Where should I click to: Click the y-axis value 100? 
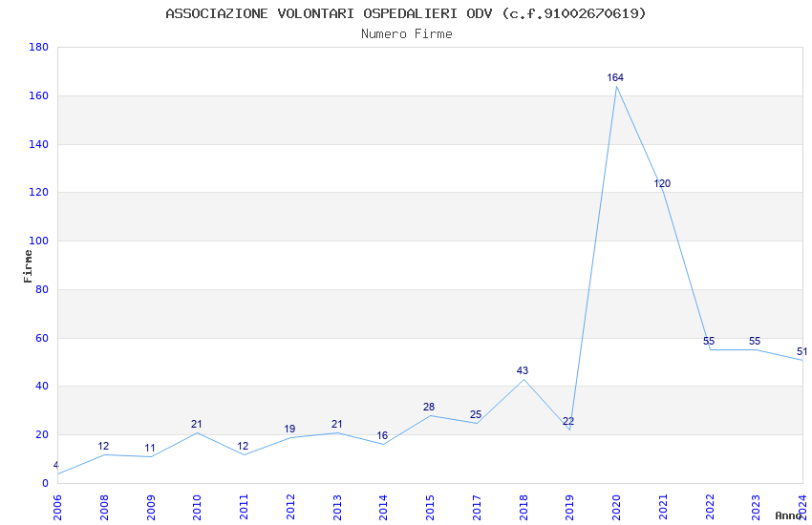[38, 241]
